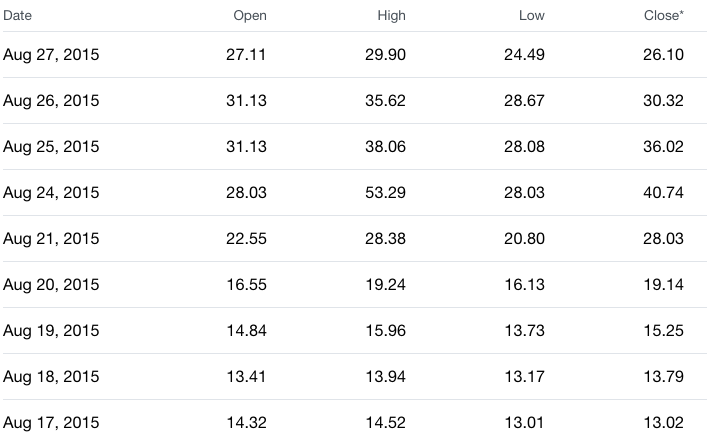Click the 53.29 high value
The height and width of the screenshot is (441, 707).
(386, 193)
